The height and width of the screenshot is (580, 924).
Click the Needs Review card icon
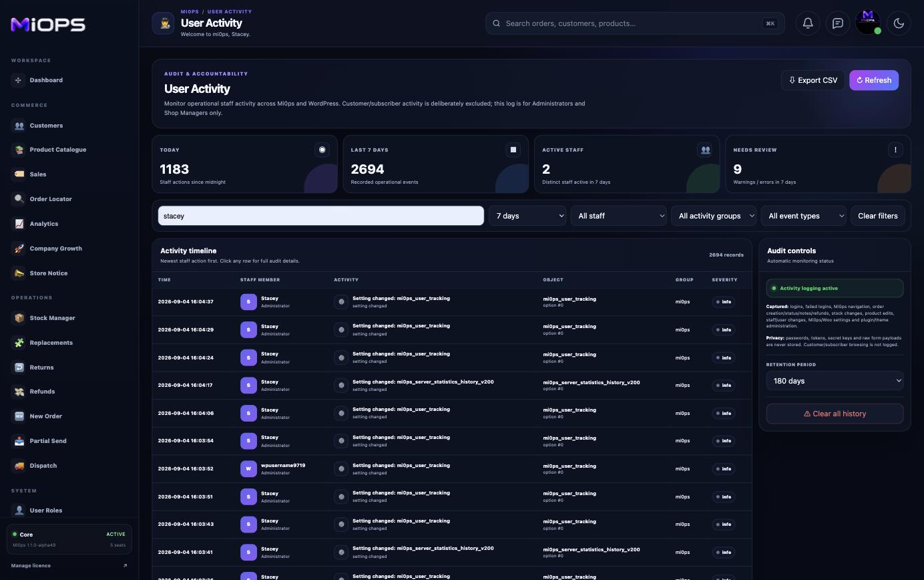pyautogui.click(x=895, y=150)
